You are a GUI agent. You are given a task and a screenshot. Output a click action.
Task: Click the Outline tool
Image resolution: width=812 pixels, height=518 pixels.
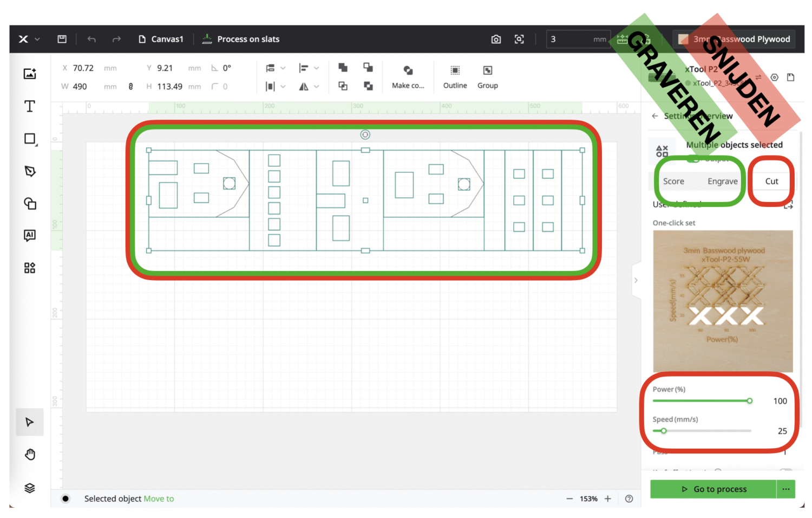point(455,76)
